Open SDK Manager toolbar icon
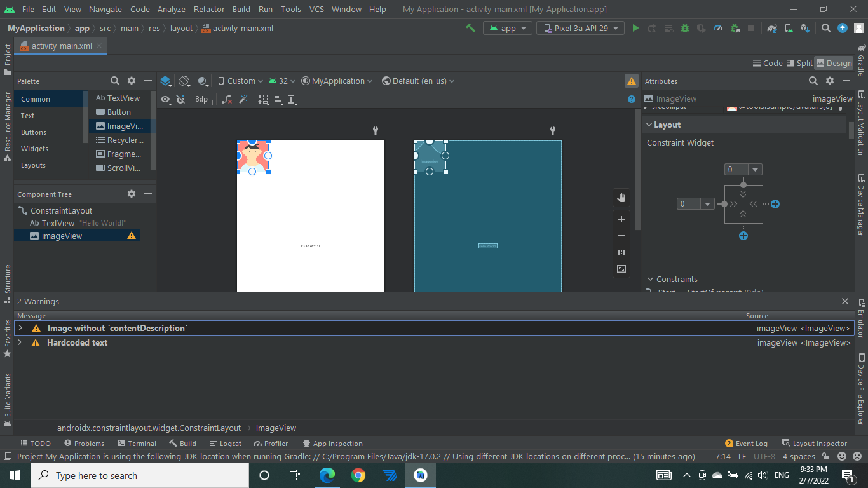The image size is (868, 488). 805,28
